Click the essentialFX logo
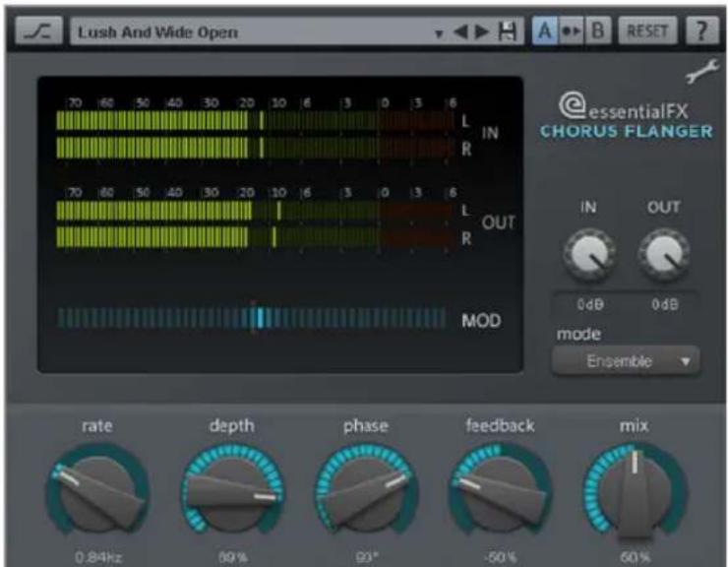Image resolution: width=728 pixels, height=567 pixels. coord(623,107)
